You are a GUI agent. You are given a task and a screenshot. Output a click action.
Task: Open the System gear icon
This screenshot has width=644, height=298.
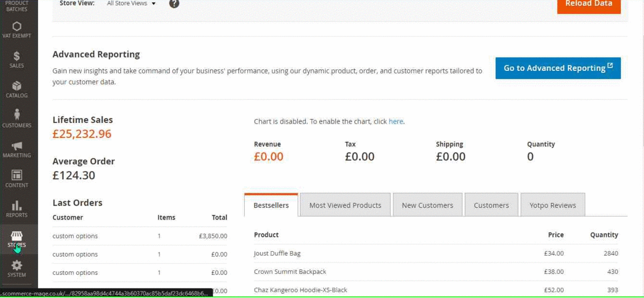(x=17, y=265)
